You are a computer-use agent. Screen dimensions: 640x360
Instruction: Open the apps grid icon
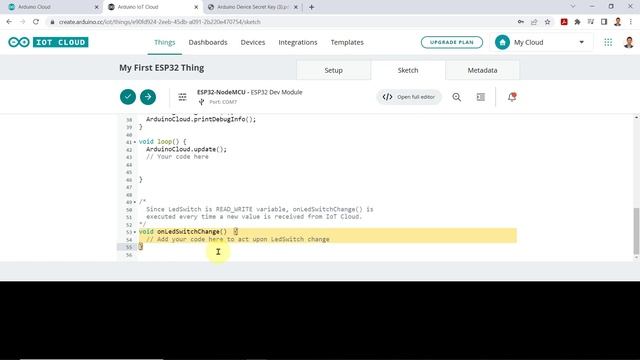[608, 42]
